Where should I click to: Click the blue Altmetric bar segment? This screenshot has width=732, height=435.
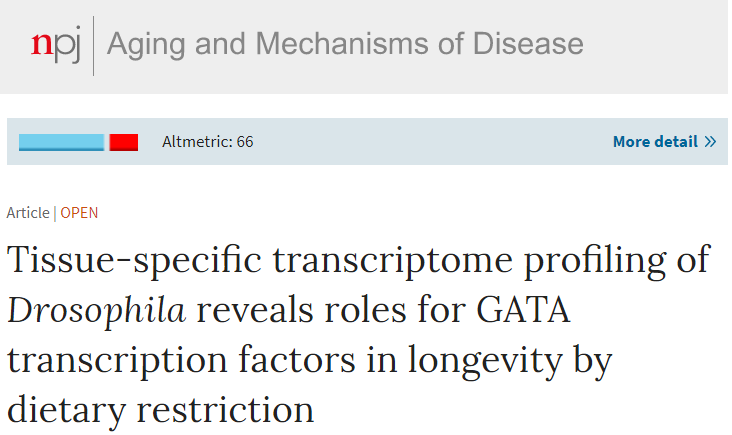[x=61, y=142]
